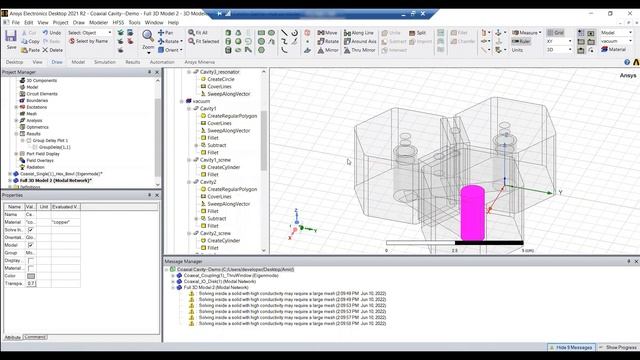
Task: Open the HFSS menu
Action: 118,22
